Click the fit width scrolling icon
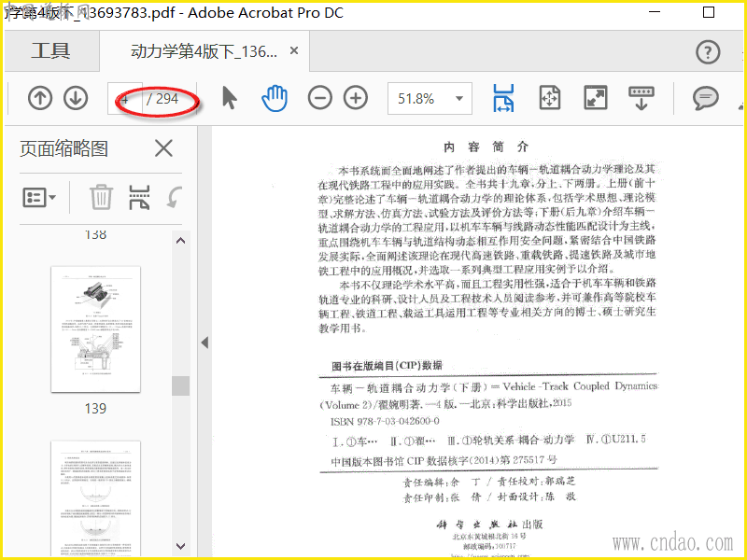Image resolution: width=747 pixels, height=560 pixels. point(503,98)
